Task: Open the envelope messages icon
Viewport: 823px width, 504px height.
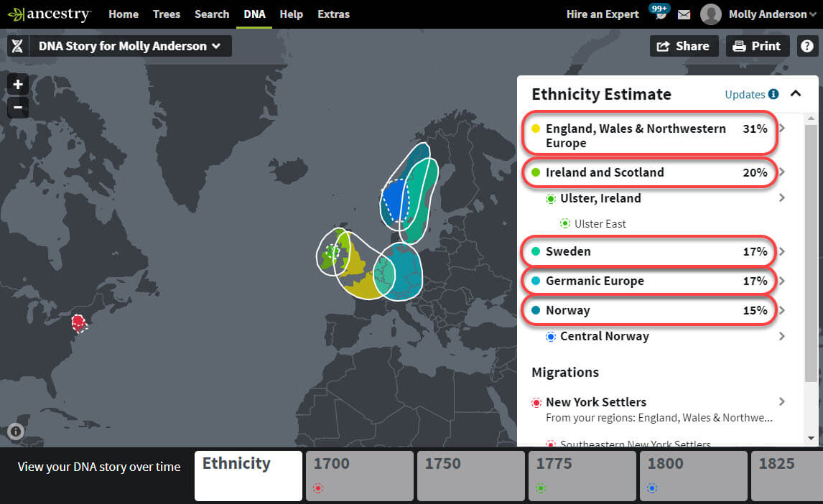Action: [684, 14]
